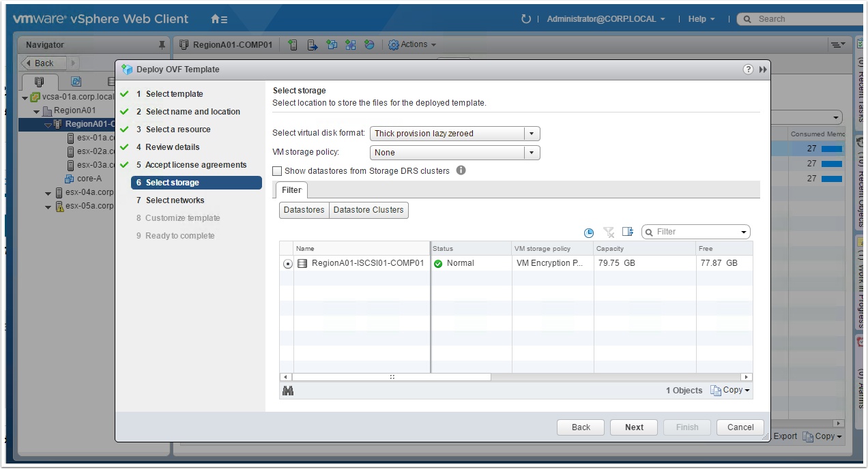868x469 pixels.
Task: Open the Copy dropdown below datastore table
Action: [x=730, y=391]
